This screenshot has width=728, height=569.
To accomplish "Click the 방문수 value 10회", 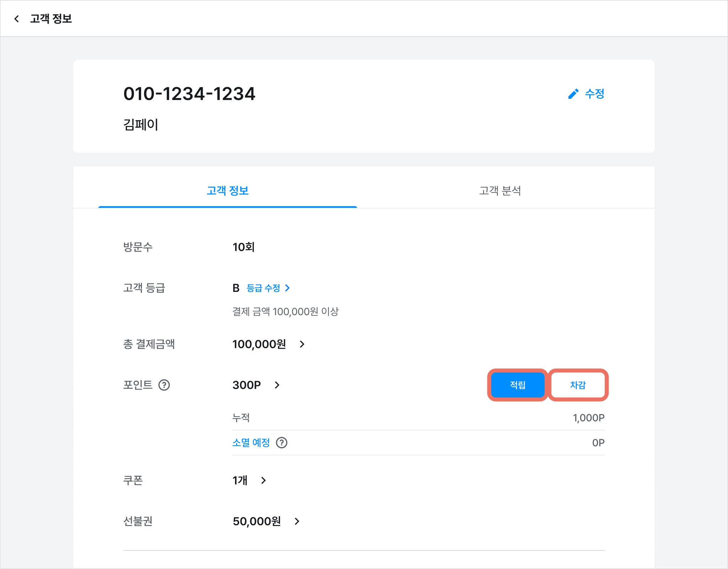I will pyautogui.click(x=243, y=247).
